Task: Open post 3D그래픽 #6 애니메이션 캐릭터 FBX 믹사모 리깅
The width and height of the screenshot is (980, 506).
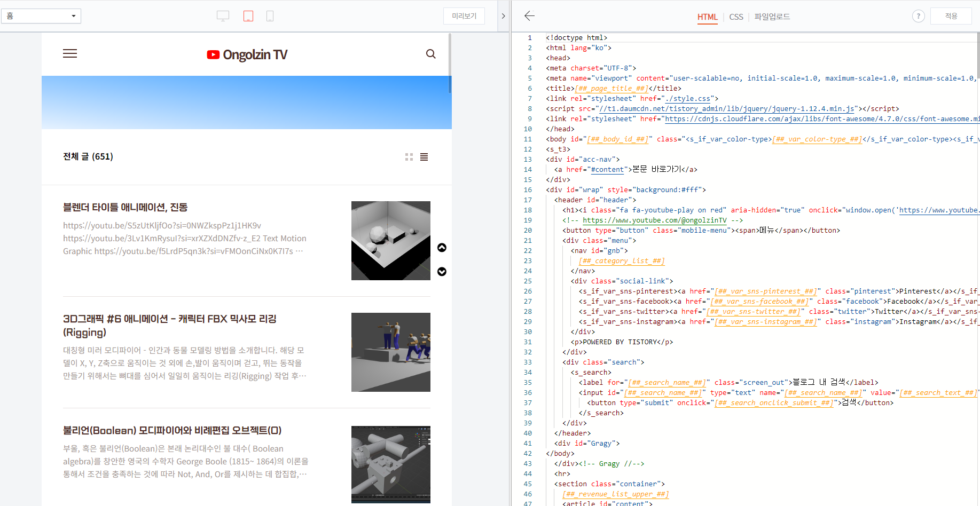Action: [170, 326]
